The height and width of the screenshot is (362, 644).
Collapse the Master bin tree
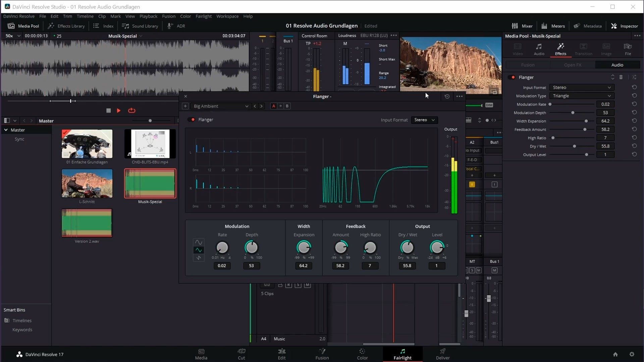click(x=6, y=130)
